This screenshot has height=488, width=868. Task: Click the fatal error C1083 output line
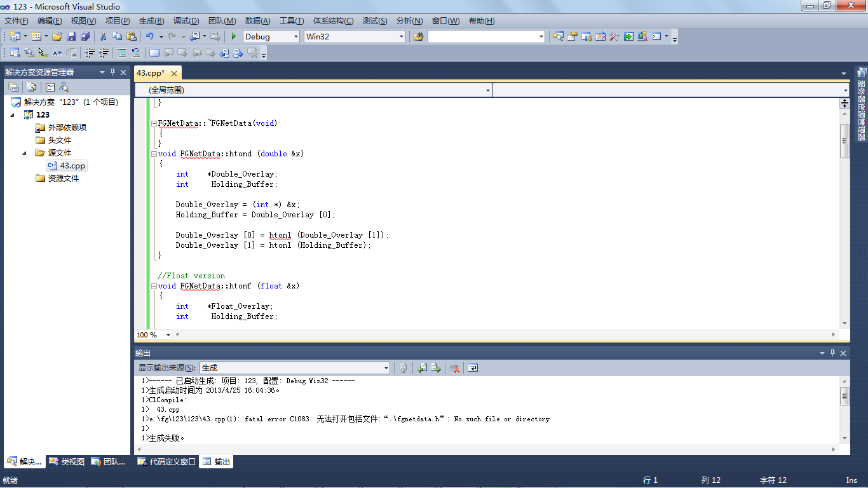click(x=346, y=419)
